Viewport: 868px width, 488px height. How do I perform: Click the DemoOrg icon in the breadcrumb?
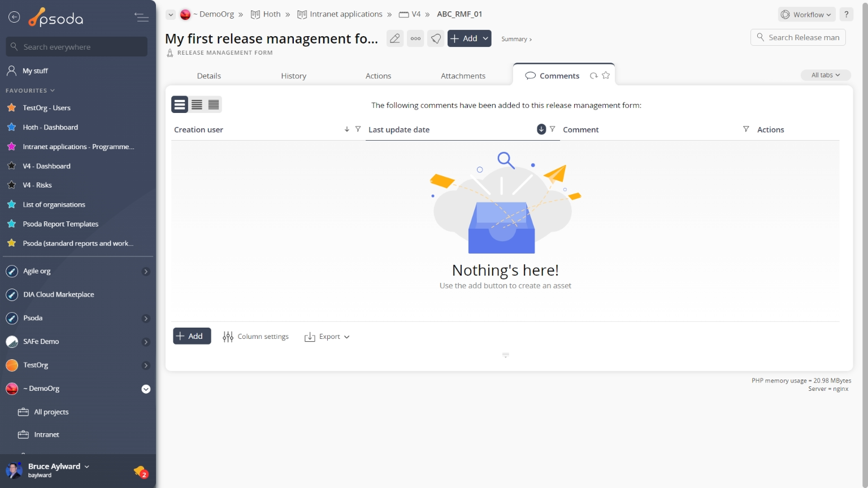coord(185,15)
